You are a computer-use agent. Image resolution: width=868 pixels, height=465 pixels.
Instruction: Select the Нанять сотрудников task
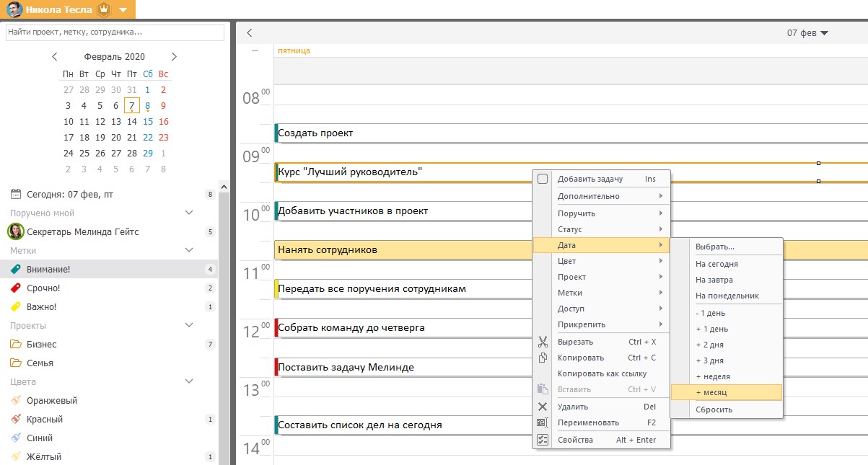pos(403,250)
